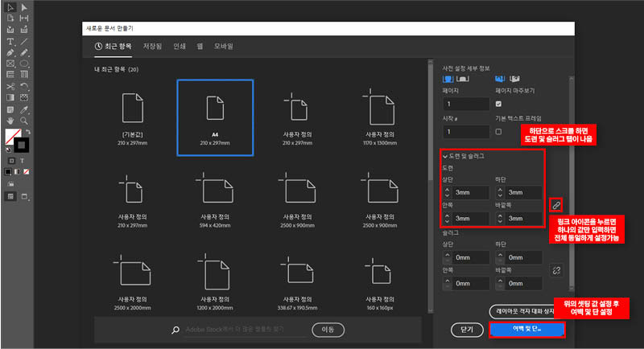Open 레이아웃 격자 대화 상자 button
This screenshot has width=644, height=349.
[522, 311]
